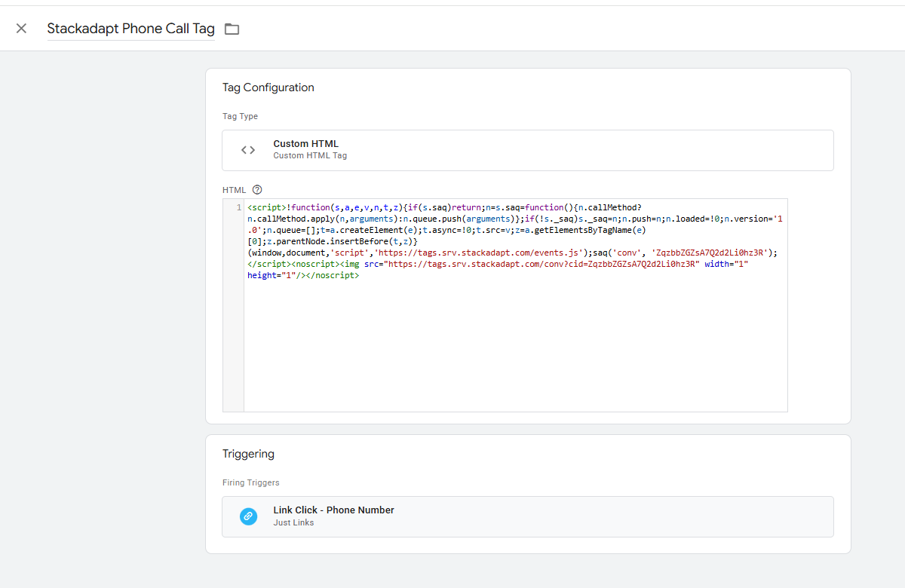Viewport: 905px width, 588px height.
Task: Click line number 1 in the editor gutter
Action: (x=238, y=207)
